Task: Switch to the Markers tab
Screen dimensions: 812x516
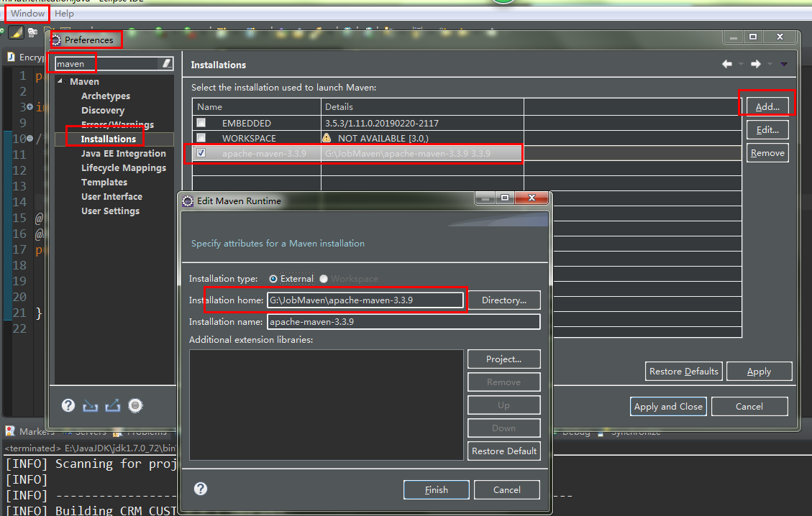Action: pyautogui.click(x=36, y=431)
